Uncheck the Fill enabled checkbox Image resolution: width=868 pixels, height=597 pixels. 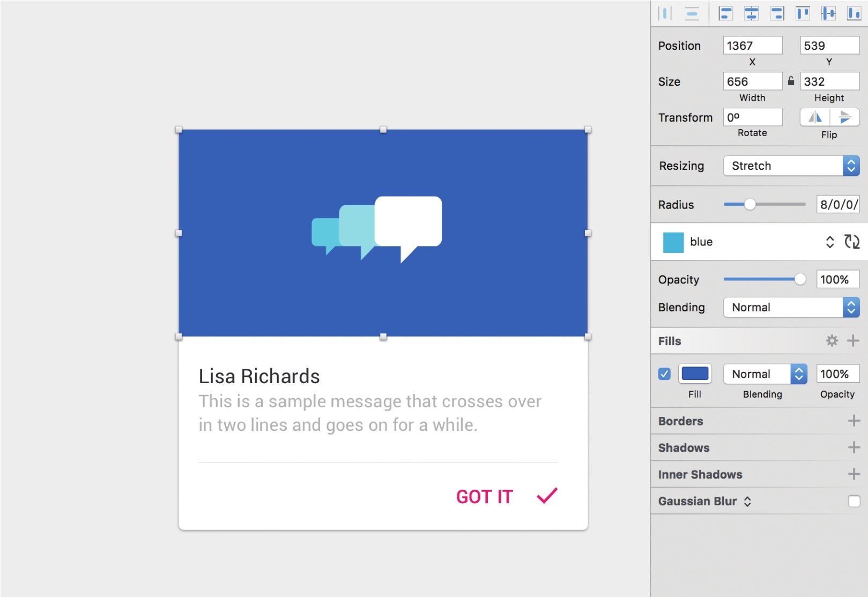coord(664,374)
